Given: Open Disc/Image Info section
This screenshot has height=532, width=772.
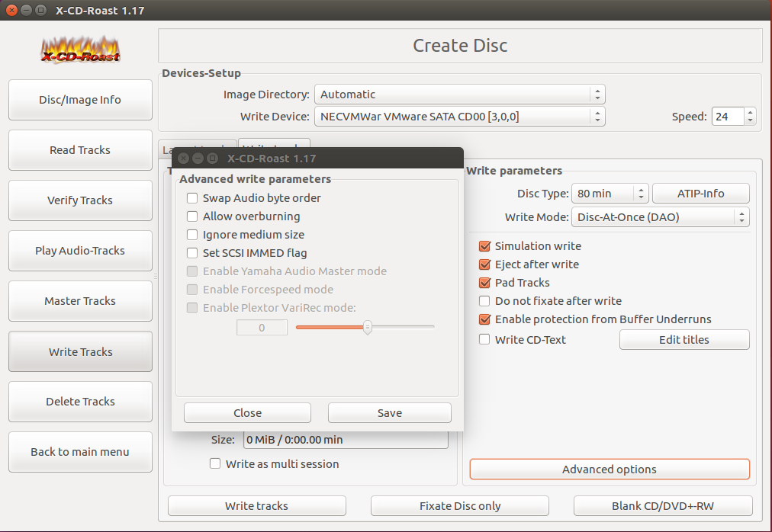Looking at the screenshot, I should coord(80,100).
